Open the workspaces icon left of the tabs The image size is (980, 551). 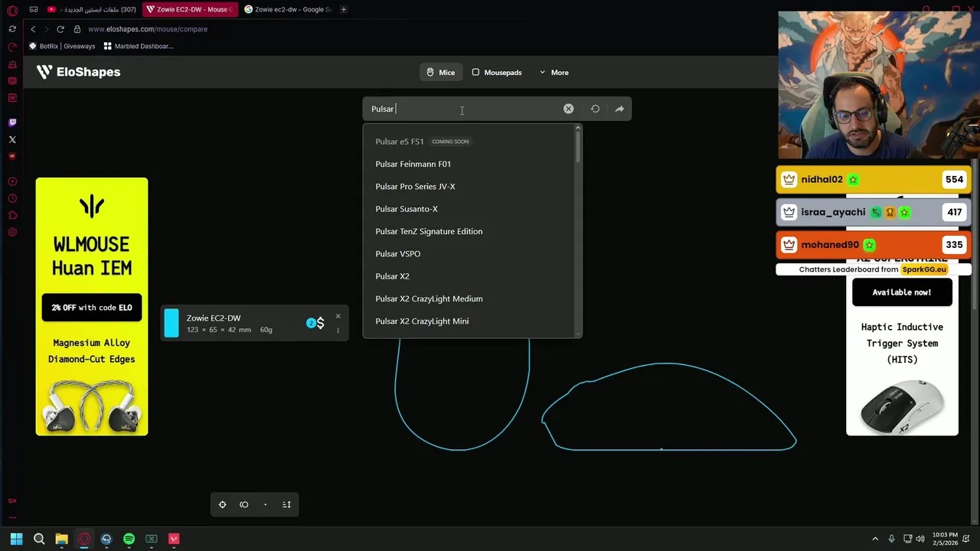pos(34,9)
